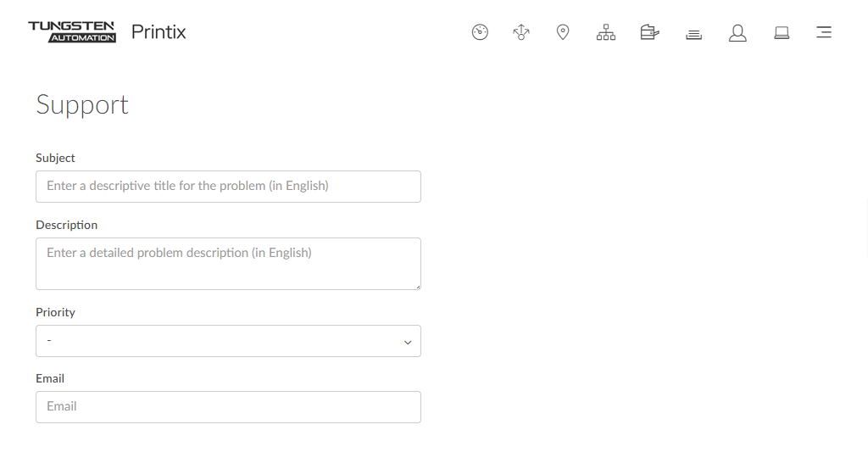The width and height of the screenshot is (868, 458).
Task: Open the Dashboard gauge icon
Action: point(480,33)
